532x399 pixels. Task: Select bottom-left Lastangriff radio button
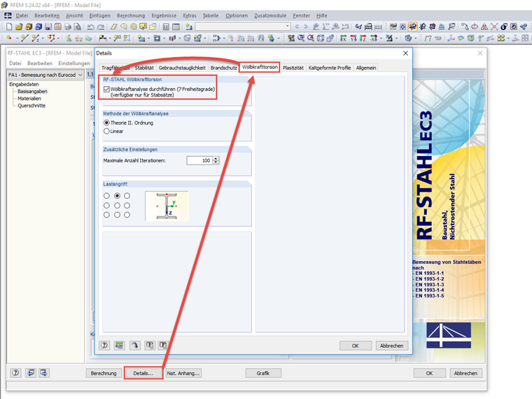click(106, 215)
